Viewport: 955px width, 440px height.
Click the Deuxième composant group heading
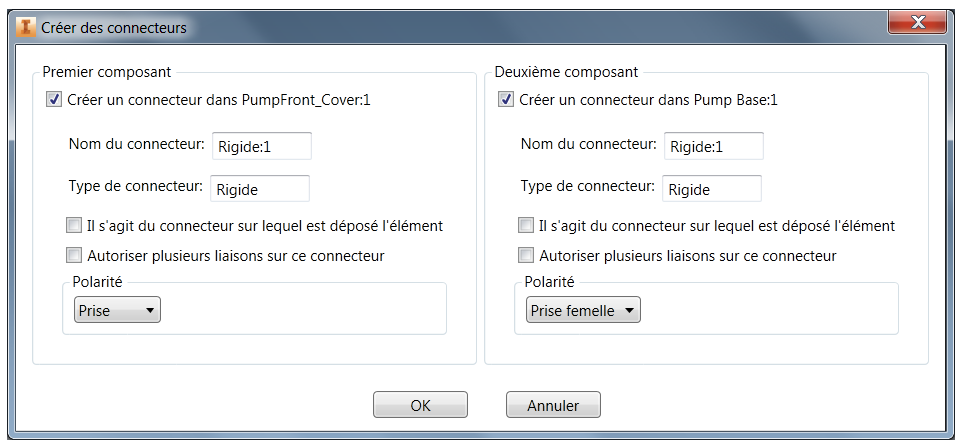tap(566, 72)
